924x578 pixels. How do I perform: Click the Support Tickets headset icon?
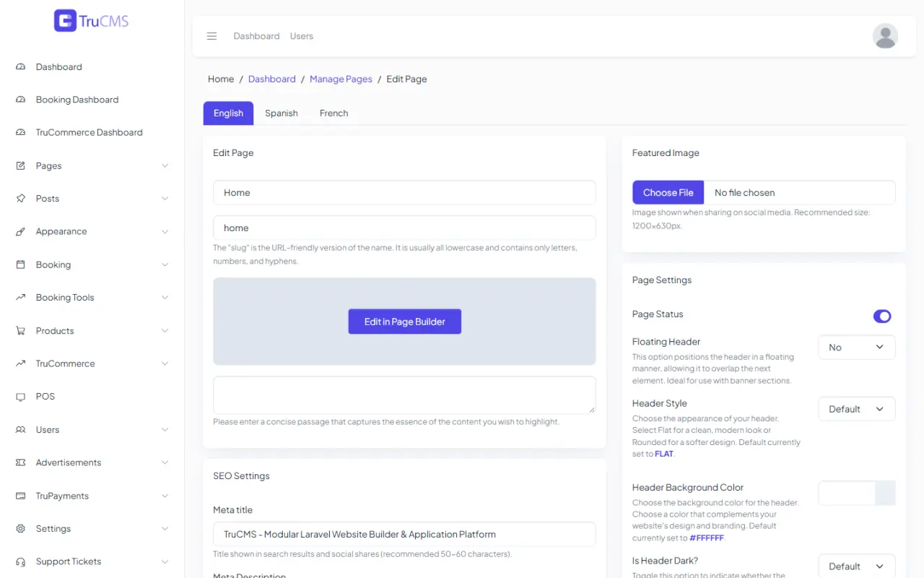[21, 561]
